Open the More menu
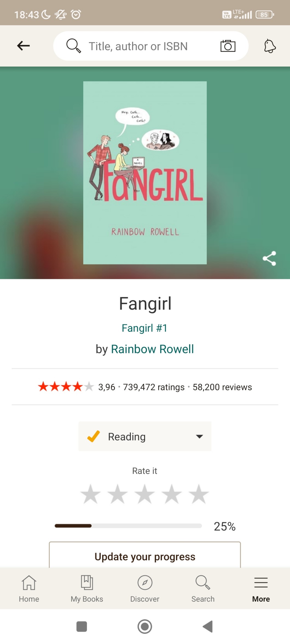Viewport: 290px width, 644px height. (x=261, y=588)
